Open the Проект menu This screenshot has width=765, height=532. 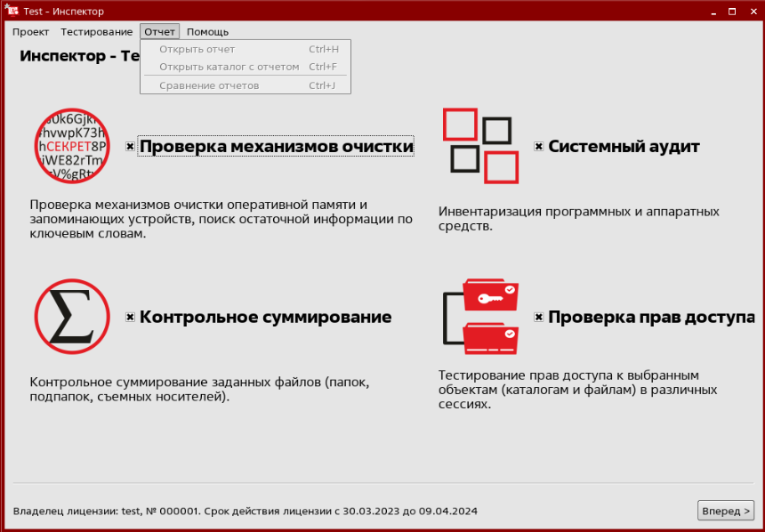point(30,31)
